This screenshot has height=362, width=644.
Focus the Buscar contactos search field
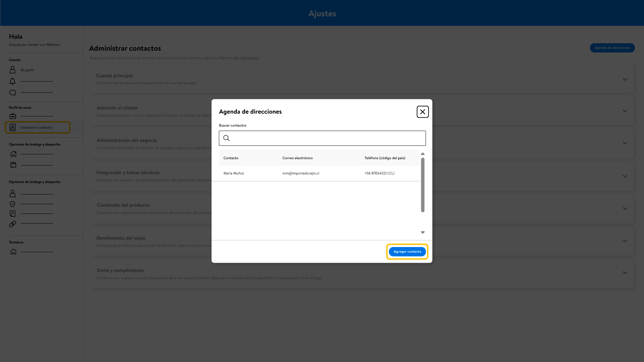pyautogui.click(x=327, y=138)
